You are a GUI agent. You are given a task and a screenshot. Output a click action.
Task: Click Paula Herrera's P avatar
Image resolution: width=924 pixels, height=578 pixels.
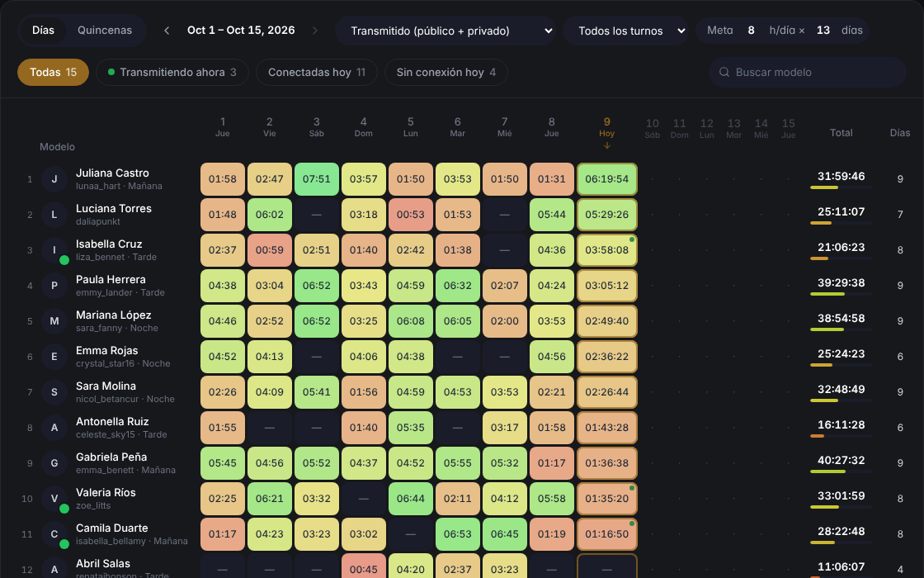click(54, 286)
